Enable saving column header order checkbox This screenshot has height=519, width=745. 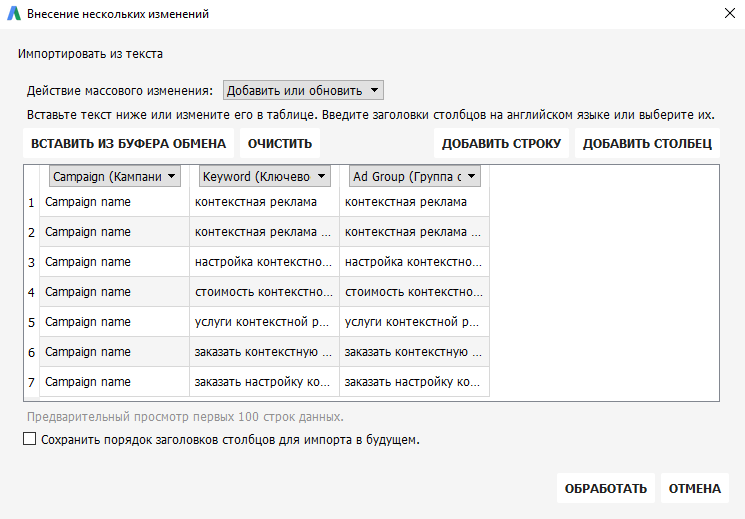(x=29, y=439)
